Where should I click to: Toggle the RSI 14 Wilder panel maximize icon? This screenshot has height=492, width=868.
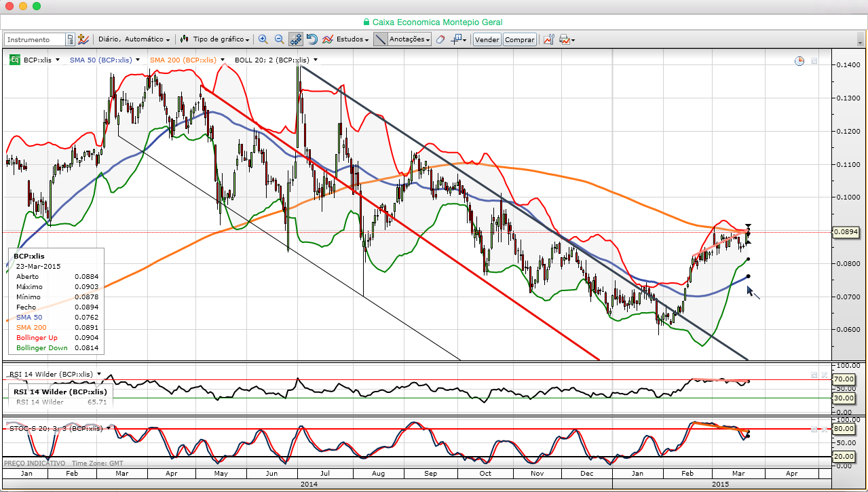814,375
